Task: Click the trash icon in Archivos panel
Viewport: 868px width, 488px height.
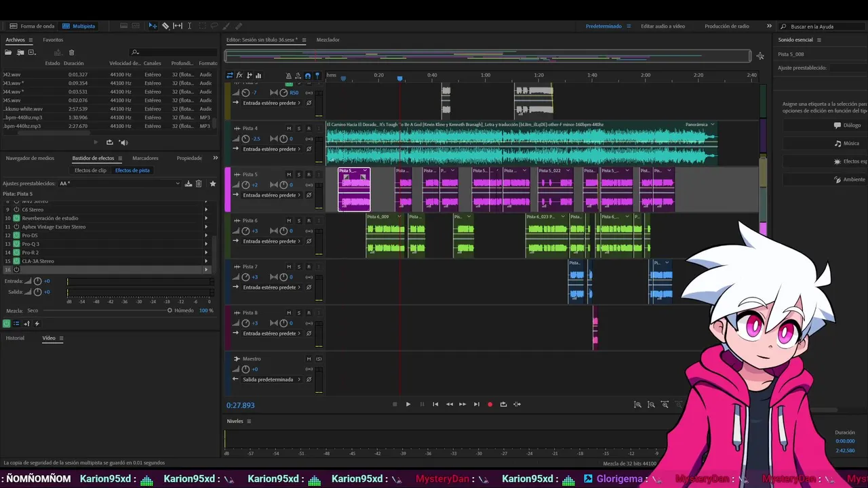Action: click(x=71, y=52)
